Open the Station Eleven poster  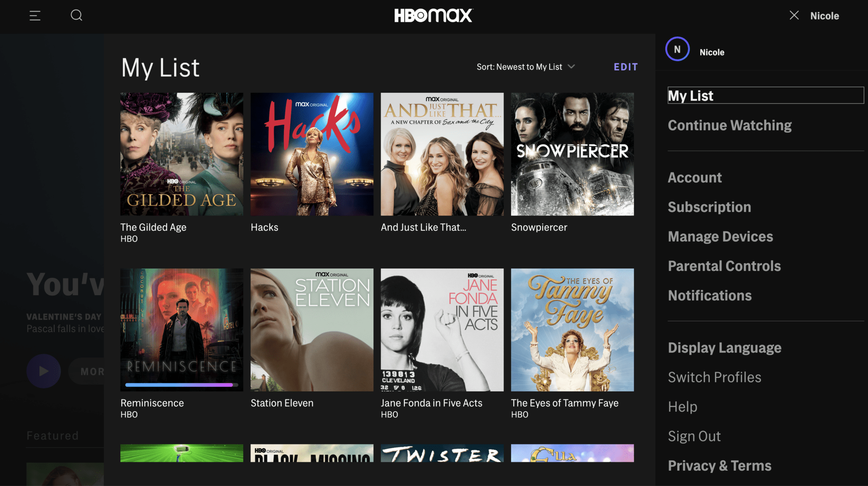[x=312, y=330]
